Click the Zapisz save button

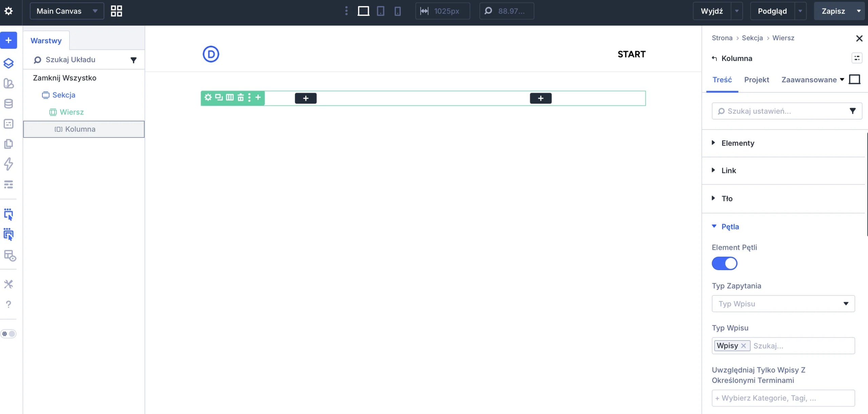click(834, 11)
